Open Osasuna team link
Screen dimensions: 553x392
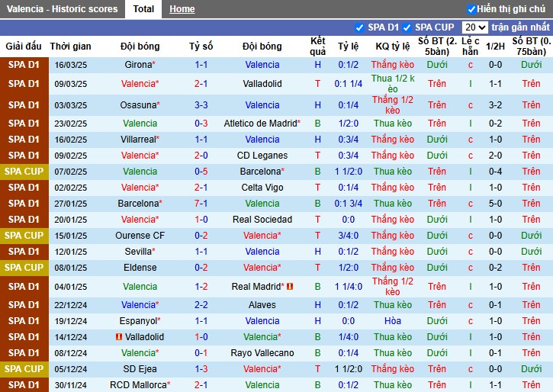[x=140, y=105]
